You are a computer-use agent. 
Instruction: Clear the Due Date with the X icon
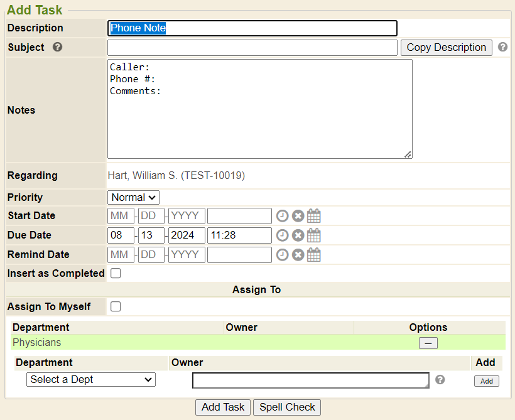[298, 236]
